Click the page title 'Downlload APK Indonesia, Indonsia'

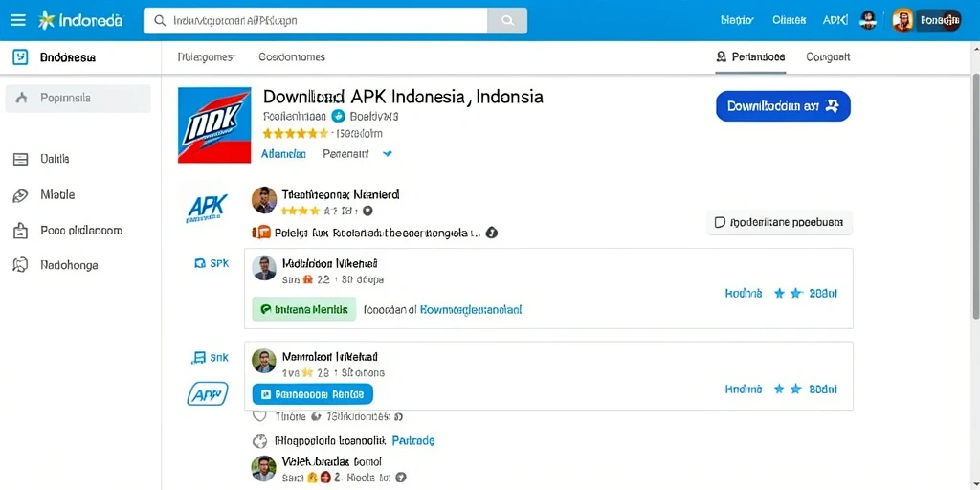coord(403,97)
